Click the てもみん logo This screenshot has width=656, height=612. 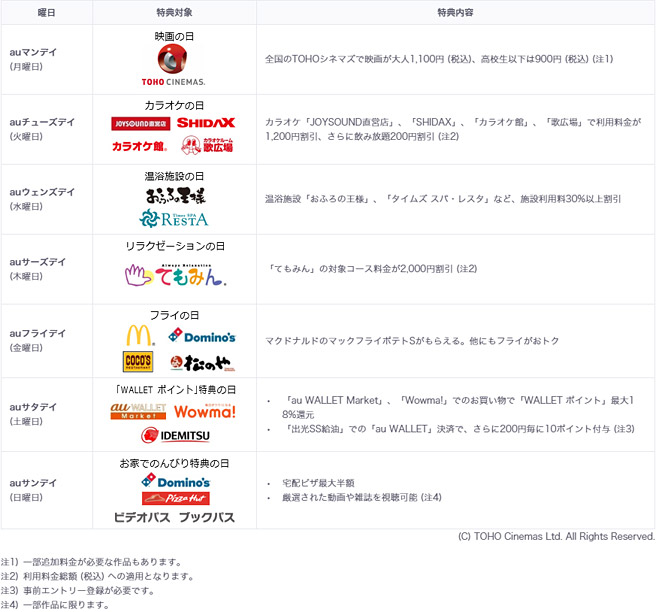point(176,275)
